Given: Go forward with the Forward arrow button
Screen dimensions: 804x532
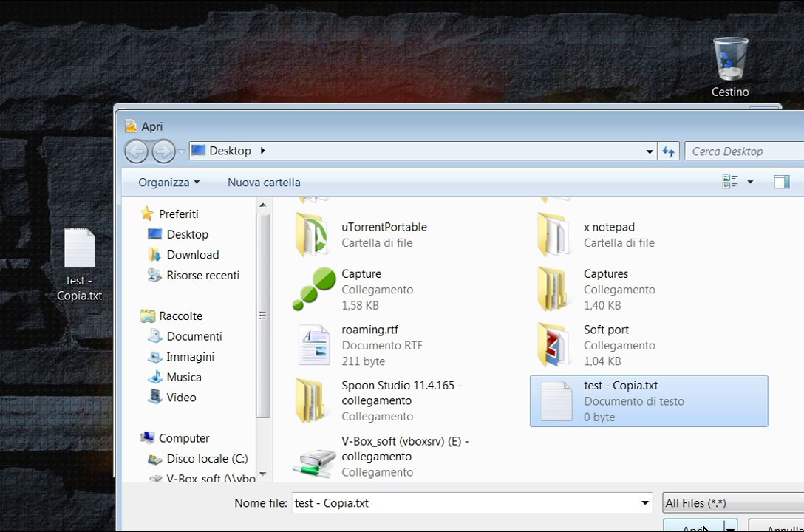Looking at the screenshot, I should [163, 151].
